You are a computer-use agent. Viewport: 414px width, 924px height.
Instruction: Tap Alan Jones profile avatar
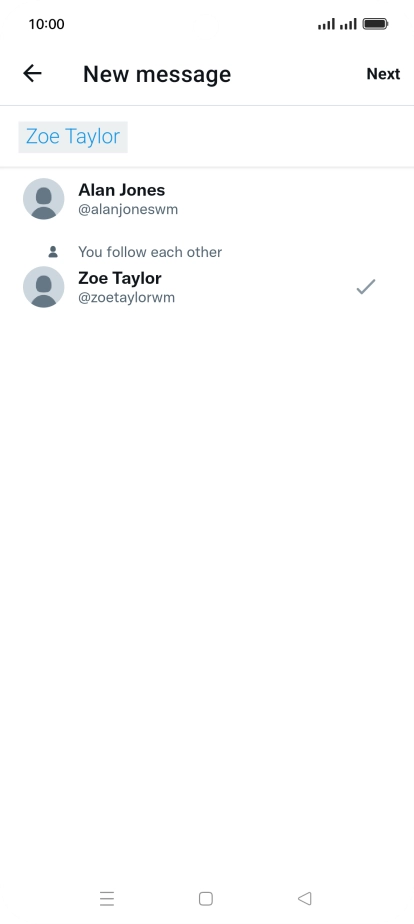click(x=44, y=199)
